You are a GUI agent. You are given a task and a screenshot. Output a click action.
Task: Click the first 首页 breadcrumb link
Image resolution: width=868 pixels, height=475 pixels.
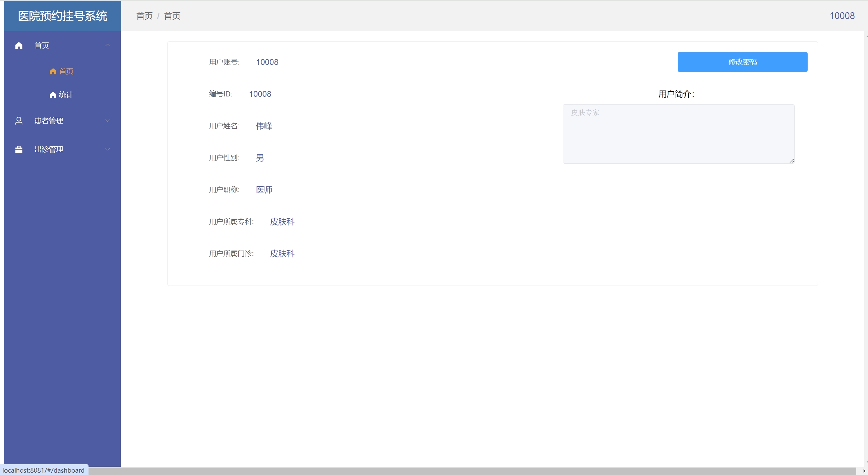[144, 16]
